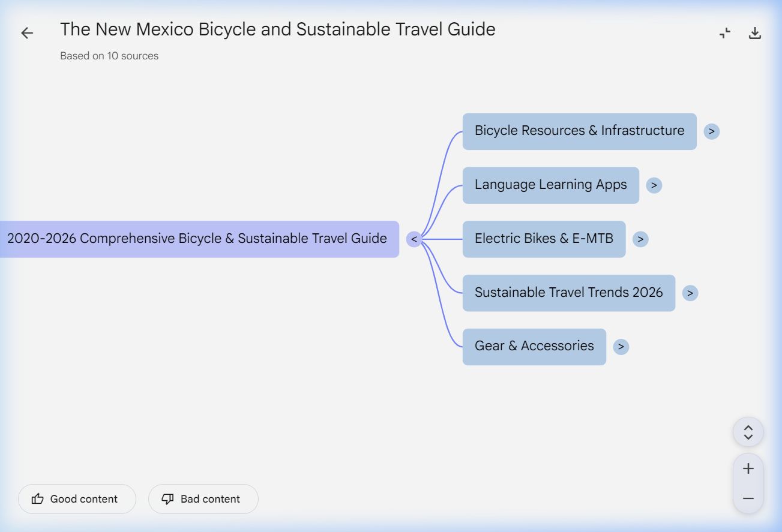Image resolution: width=782 pixels, height=532 pixels.
Task: Click the Comprehensive Bicycle & Sustainable Travel Guide root node
Action: click(x=198, y=239)
